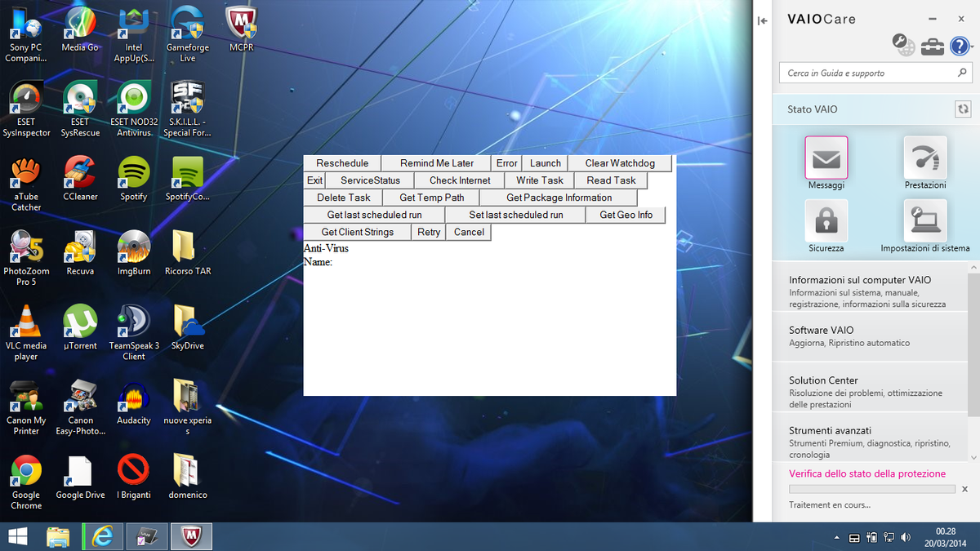Open the nuove xperia s folder
This screenshot has height=551, width=980.
pyautogui.click(x=188, y=407)
